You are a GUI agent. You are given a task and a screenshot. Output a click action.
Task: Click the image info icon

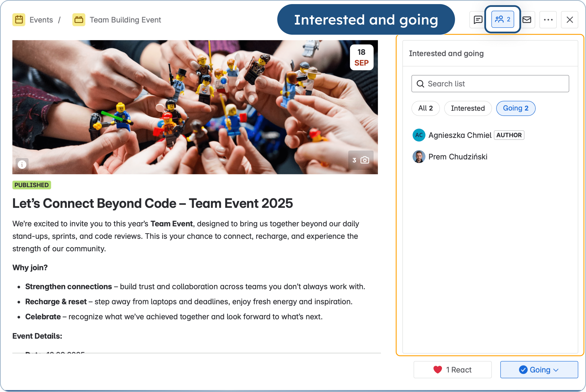pos(22,164)
